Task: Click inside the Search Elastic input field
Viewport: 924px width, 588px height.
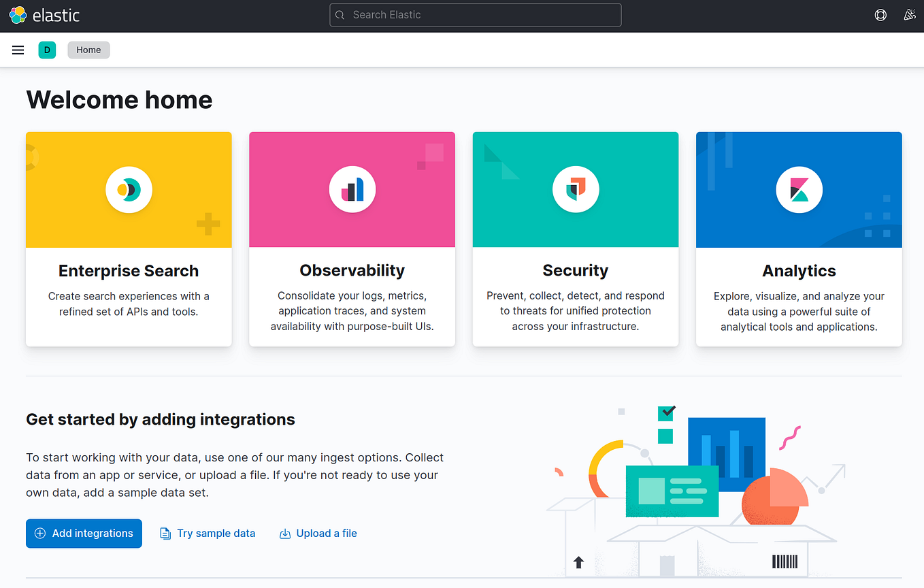Action: click(476, 14)
